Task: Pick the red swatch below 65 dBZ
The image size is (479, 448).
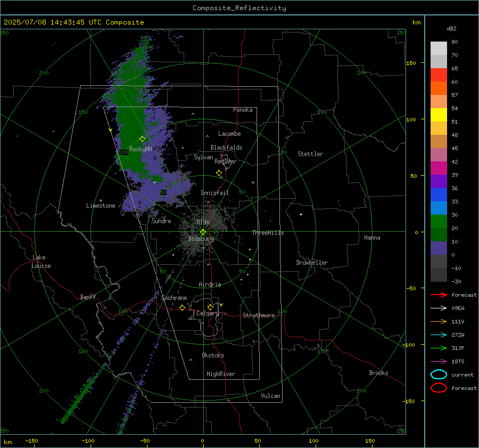Action: point(439,75)
